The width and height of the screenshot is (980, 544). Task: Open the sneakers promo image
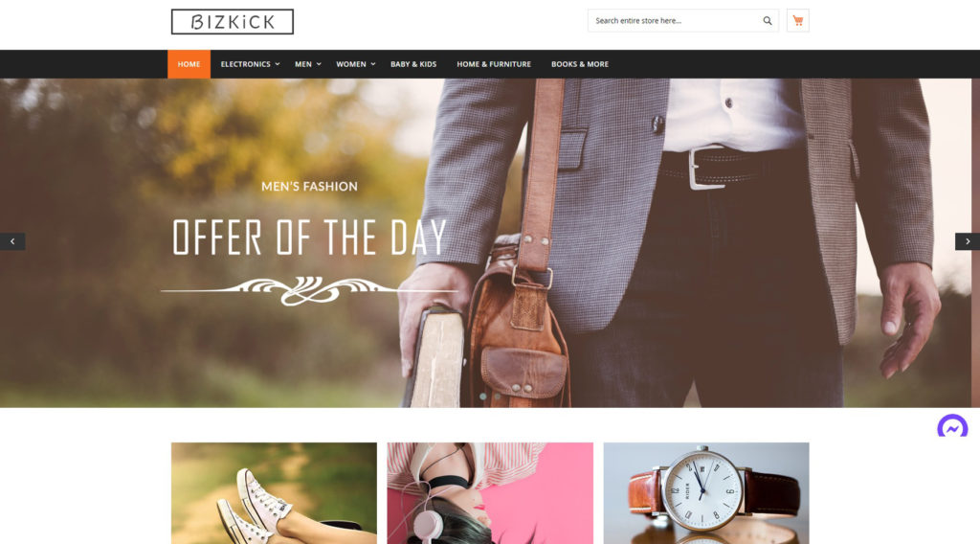[x=274, y=493]
